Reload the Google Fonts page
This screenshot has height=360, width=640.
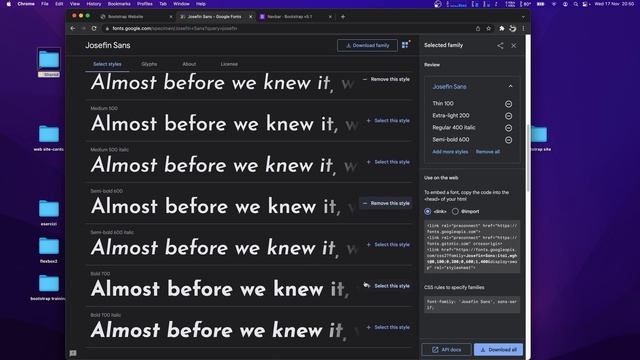(94, 28)
